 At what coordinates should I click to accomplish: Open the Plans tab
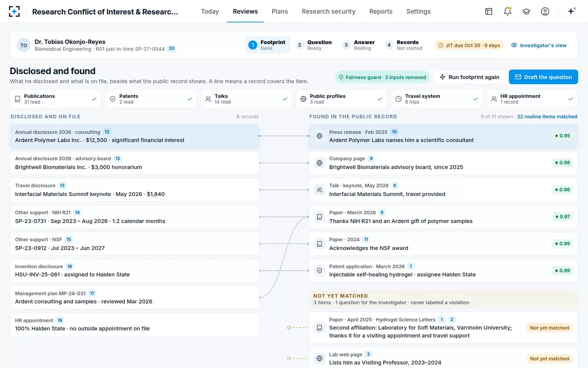[280, 11]
